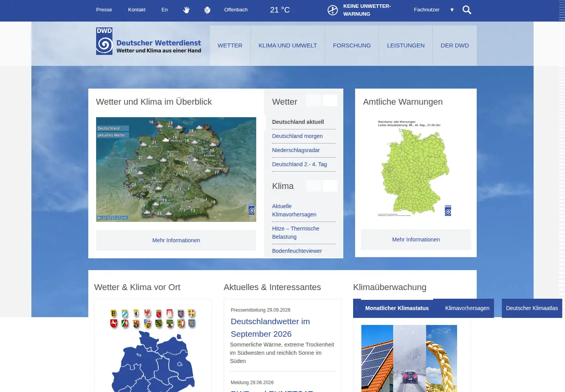The width and height of the screenshot is (565, 392).
Task: Open the Niederschlagsradar link
Action: pos(295,150)
